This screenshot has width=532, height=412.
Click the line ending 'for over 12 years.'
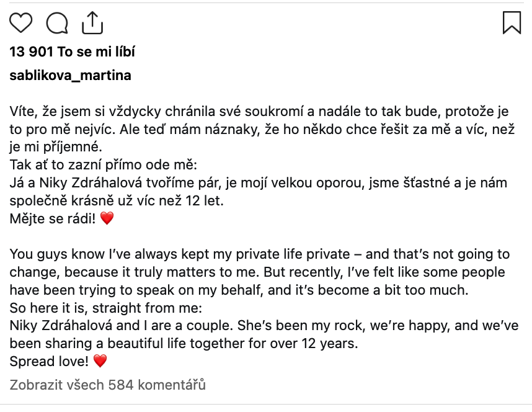coord(184,343)
